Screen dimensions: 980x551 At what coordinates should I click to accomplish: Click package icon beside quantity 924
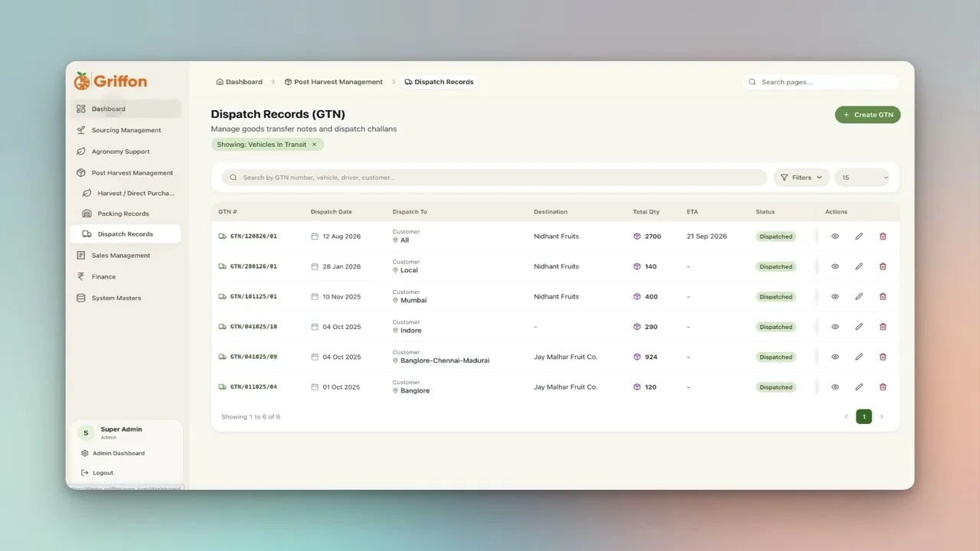click(x=637, y=357)
